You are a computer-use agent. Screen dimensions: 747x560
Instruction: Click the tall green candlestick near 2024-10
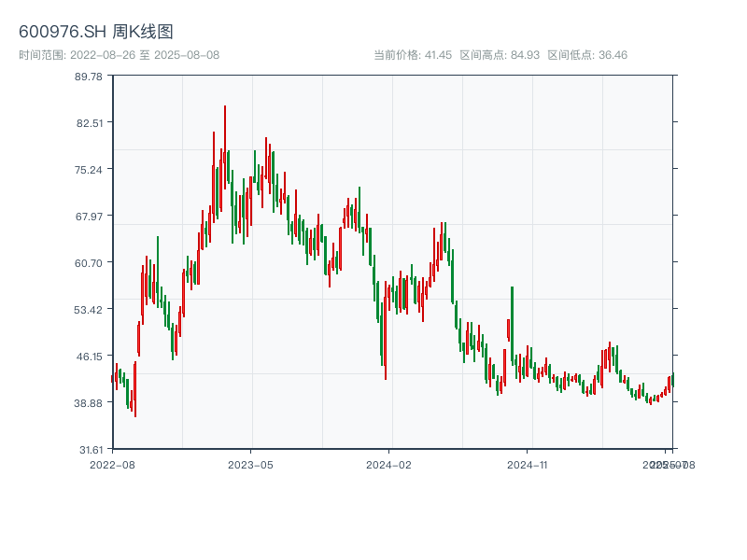point(512,326)
